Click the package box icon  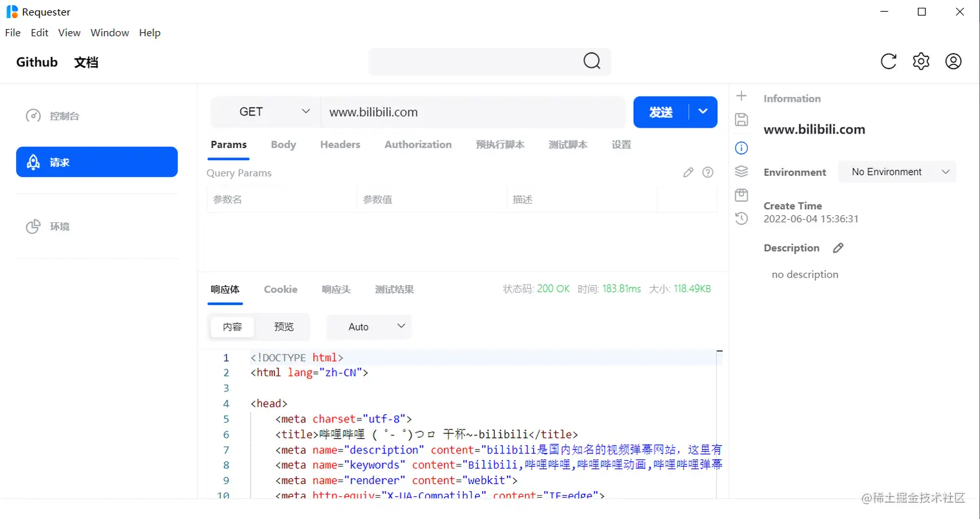[741, 195]
